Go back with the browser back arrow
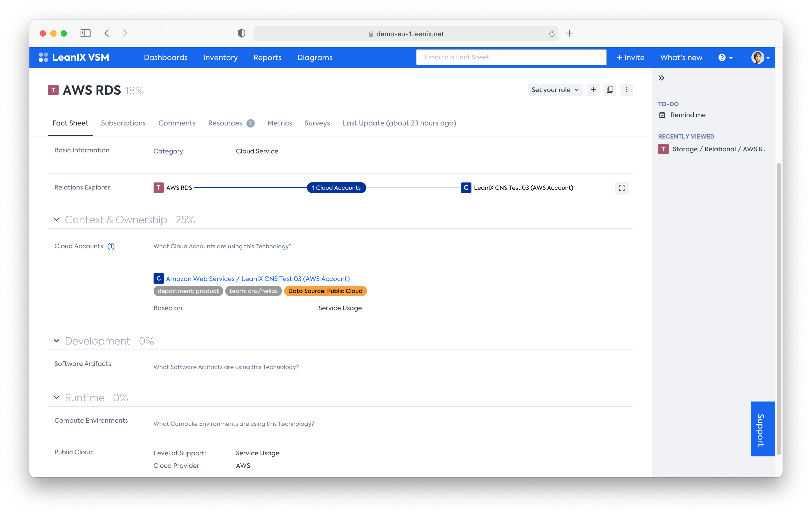Image resolution: width=812 pixels, height=516 pixels. click(106, 33)
